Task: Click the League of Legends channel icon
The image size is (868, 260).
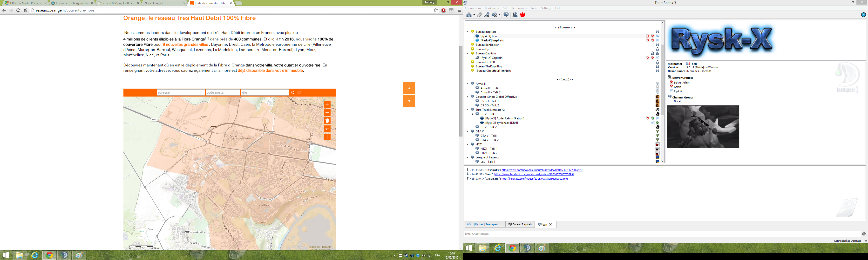Action: (658, 157)
